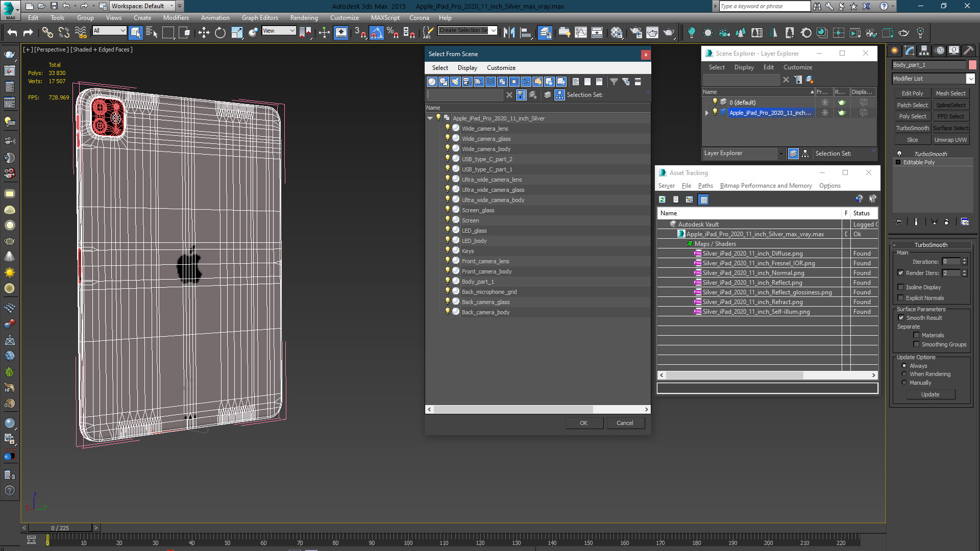Click the Align tool icon
The image size is (980, 551).
coord(526,33)
